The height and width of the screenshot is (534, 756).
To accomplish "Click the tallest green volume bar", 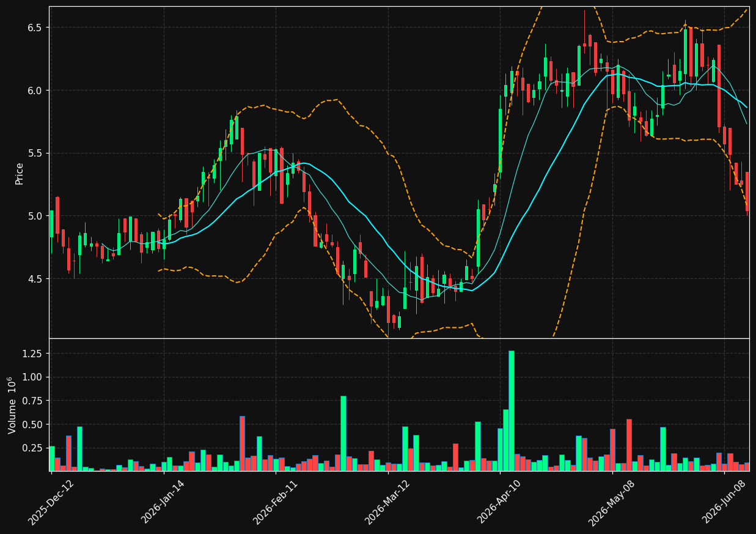I will pos(511,410).
